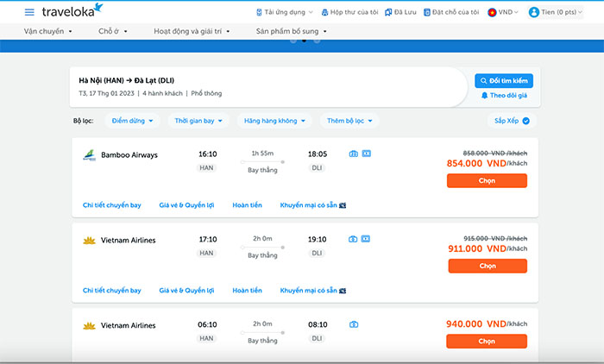Click promo ticket icon on 17:10 Vietnam Airlines row
The image size is (604, 364).
pos(343,291)
